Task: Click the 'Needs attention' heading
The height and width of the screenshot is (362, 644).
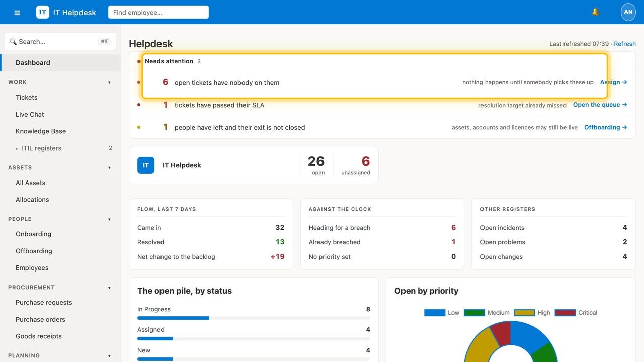Action: 169,61
